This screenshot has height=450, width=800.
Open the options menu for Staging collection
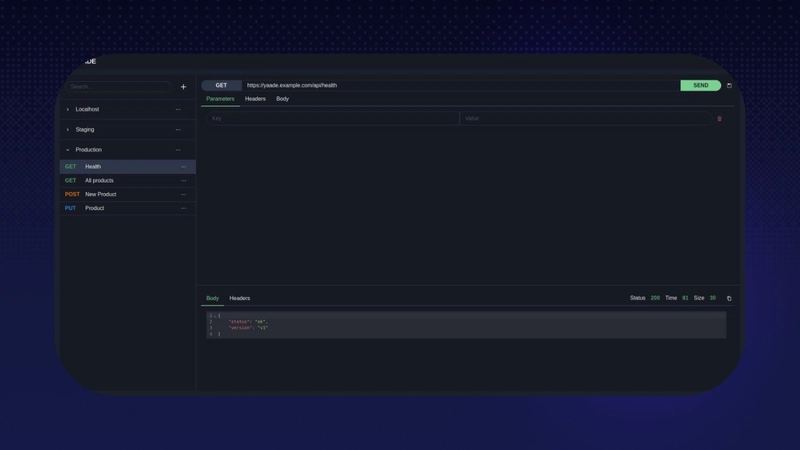[178, 130]
